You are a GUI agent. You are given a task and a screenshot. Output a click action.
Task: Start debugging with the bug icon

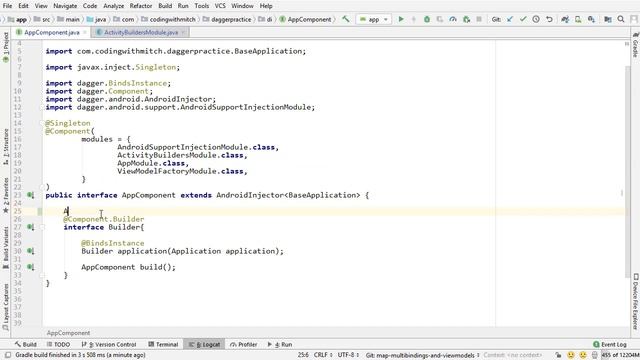point(427,19)
